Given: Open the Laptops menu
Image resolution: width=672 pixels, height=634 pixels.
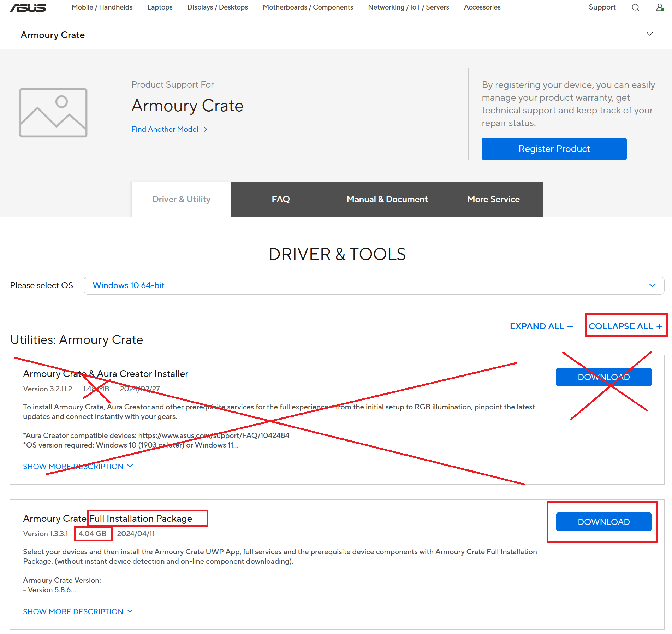Looking at the screenshot, I should [160, 7].
